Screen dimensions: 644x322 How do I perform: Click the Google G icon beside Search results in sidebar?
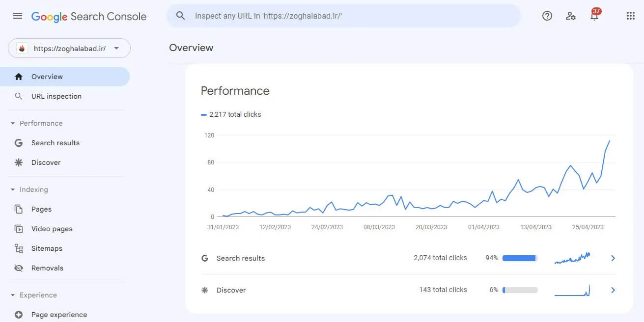click(x=19, y=143)
